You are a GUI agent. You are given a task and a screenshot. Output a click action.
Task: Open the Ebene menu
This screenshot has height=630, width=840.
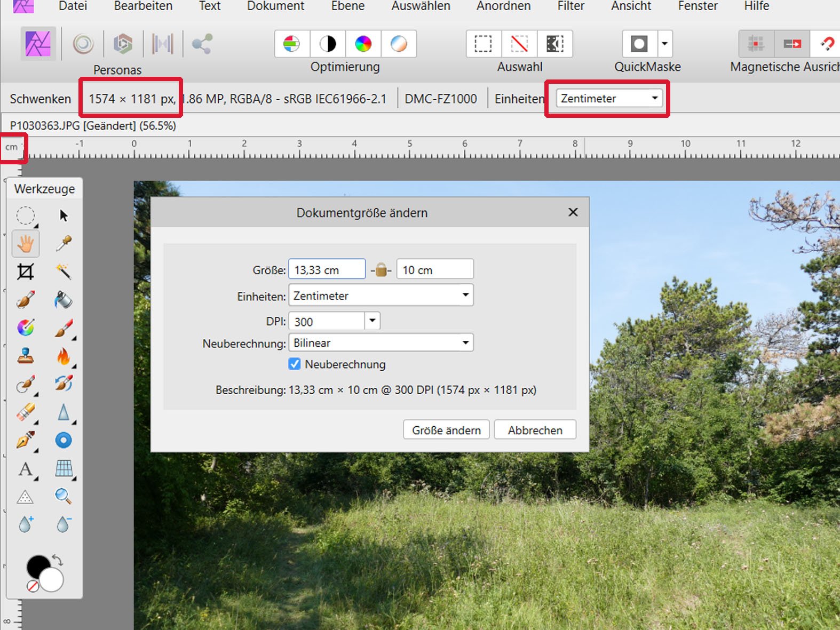click(x=348, y=6)
